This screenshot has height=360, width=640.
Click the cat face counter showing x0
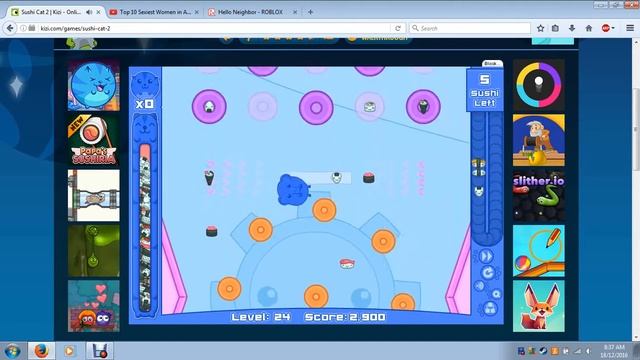pyautogui.click(x=145, y=91)
